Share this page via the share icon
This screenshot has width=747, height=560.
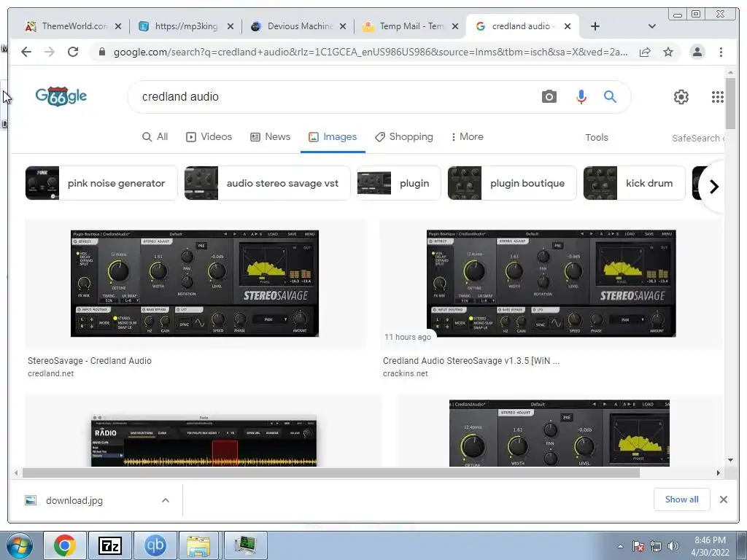645,52
